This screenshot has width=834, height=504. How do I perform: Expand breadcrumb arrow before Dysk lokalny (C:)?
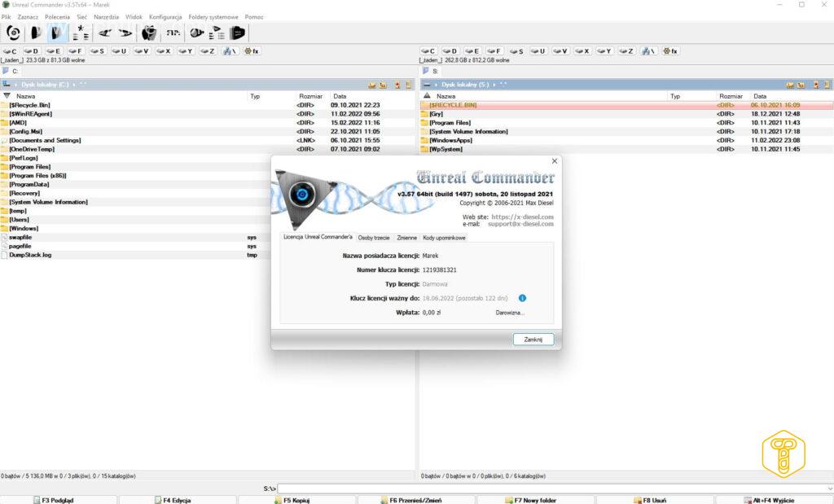(x=16, y=84)
